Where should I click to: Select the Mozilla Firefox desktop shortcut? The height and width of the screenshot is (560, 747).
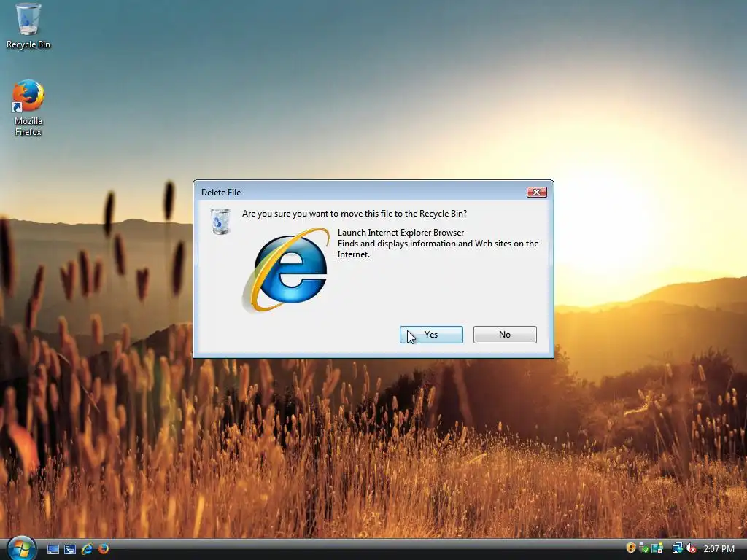28,109
